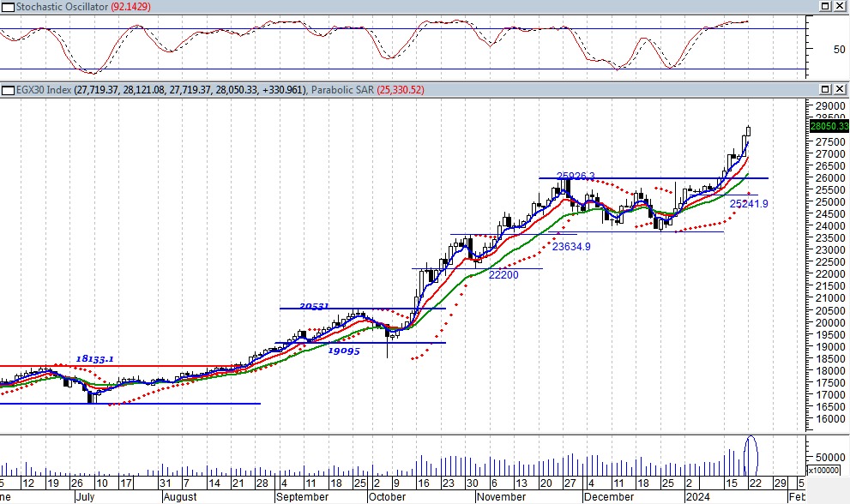Close the Stochastic Oscillator pane
850x504 pixels.
click(839, 8)
